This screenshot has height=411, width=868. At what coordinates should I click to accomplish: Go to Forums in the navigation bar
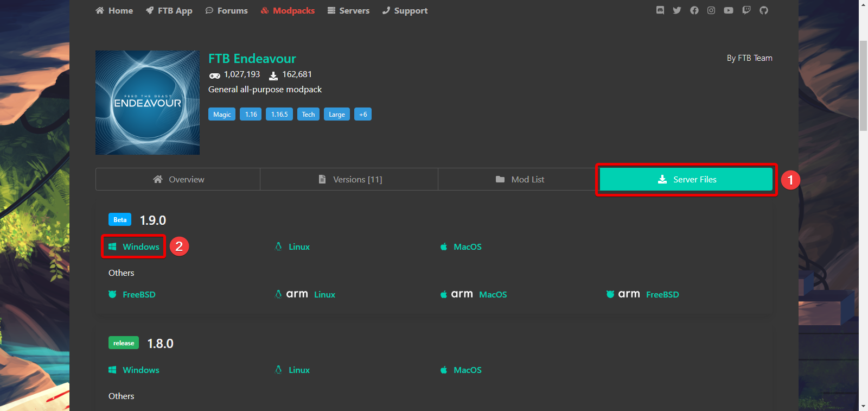pos(227,11)
